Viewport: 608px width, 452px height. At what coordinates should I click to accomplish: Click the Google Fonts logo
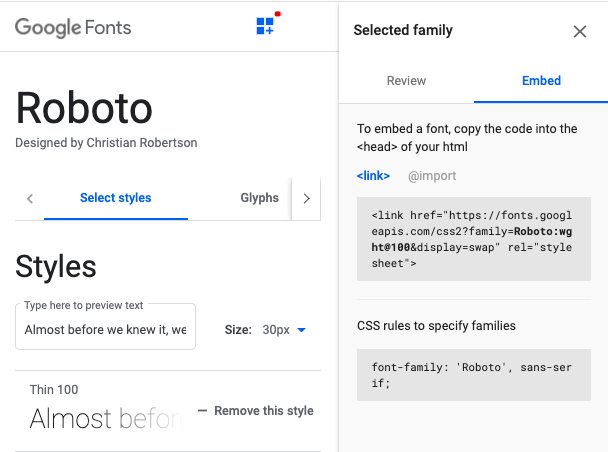click(x=73, y=27)
